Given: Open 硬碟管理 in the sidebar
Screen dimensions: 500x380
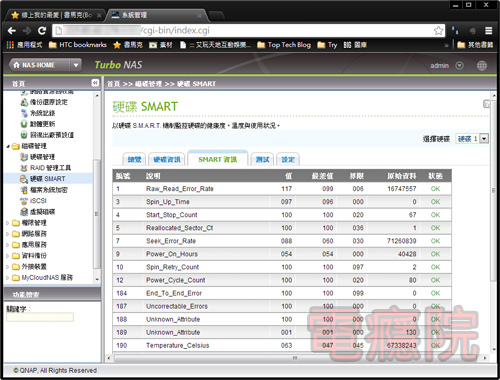Looking at the screenshot, I should coord(43,157).
